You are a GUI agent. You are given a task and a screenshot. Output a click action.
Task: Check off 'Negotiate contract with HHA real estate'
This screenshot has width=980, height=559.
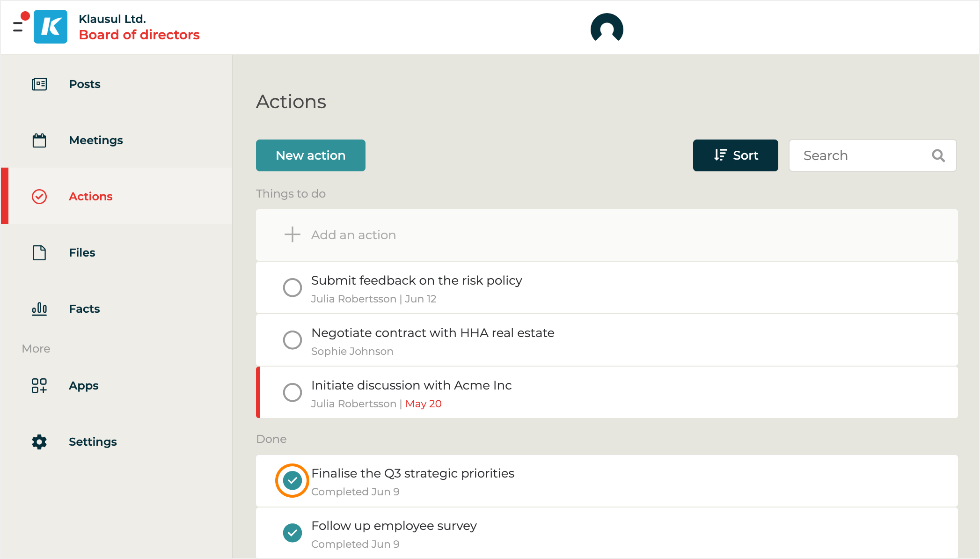click(x=293, y=340)
